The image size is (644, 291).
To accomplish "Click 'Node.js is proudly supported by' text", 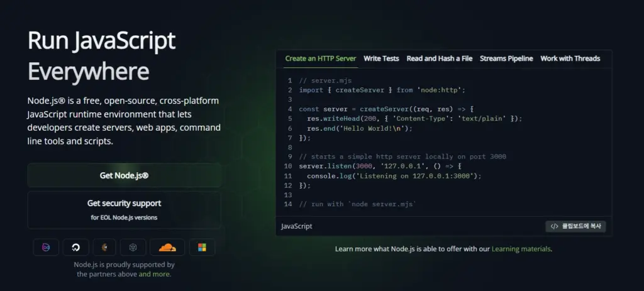I will point(124,265).
